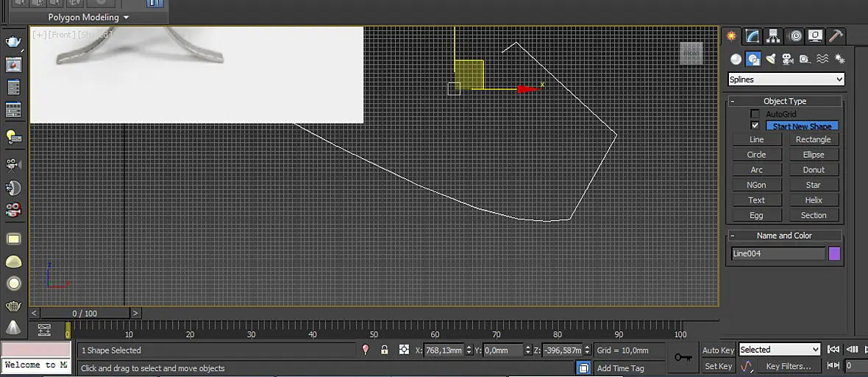The height and width of the screenshot is (377, 868).
Task: Click the Rectangle spline button
Action: click(813, 140)
